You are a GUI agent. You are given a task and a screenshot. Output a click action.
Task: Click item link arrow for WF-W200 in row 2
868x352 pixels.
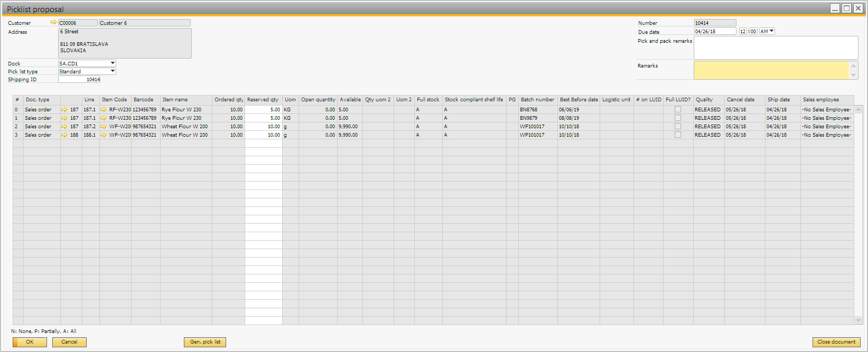point(104,127)
